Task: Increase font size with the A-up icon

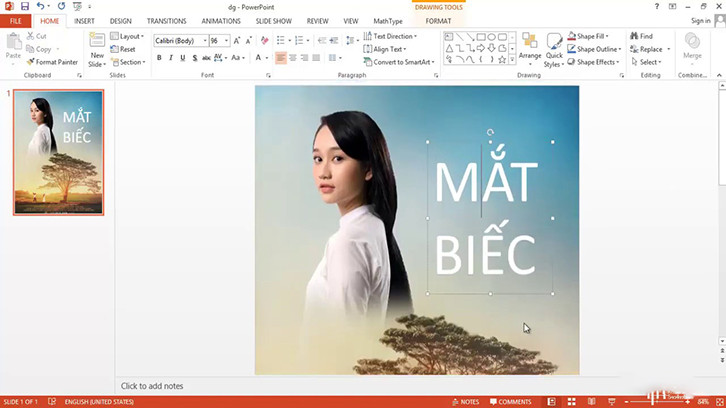Action: pyautogui.click(x=237, y=41)
